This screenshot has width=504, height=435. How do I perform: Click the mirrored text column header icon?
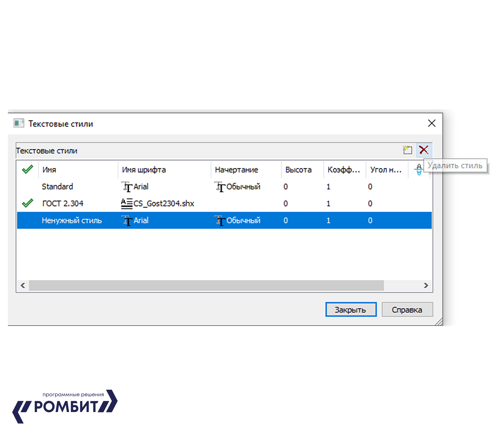(x=419, y=169)
